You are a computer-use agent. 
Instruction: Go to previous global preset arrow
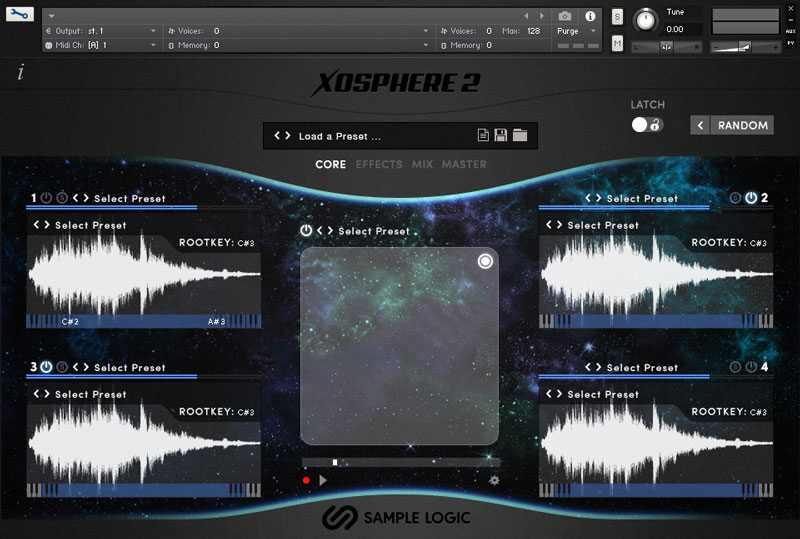pyautogui.click(x=277, y=136)
